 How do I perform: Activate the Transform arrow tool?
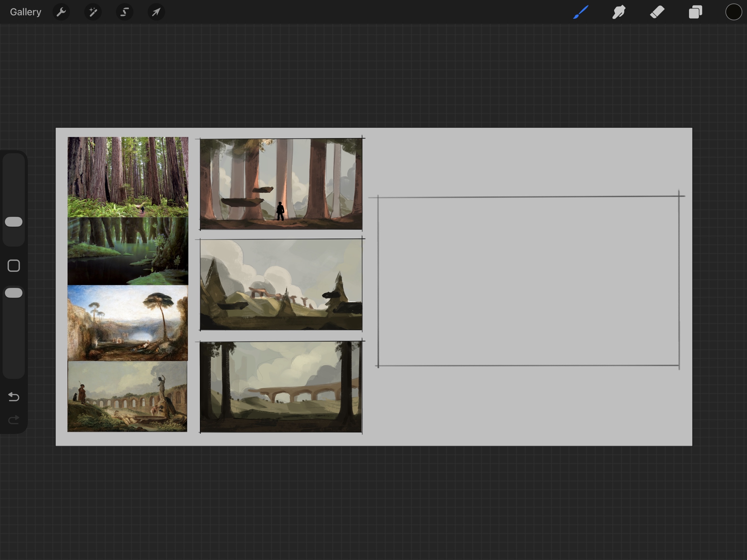pyautogui.click(x=156, y=12)
